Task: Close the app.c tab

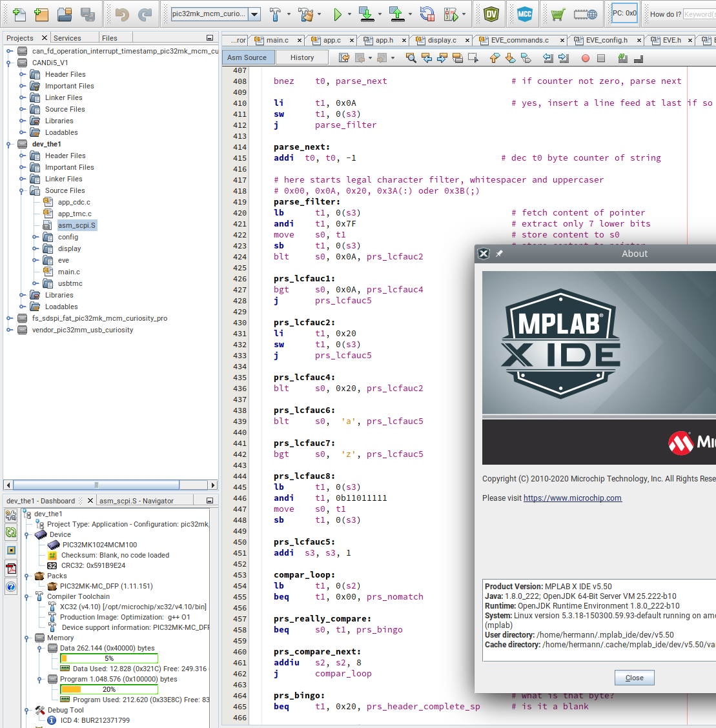Action: [351, 41]
